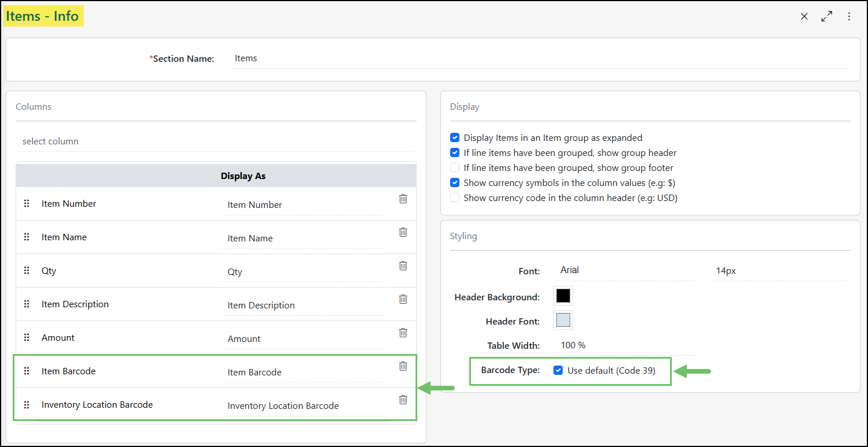Click drag handle beside Item Description
The image size is (868, 447).
(x=27, y=304)
